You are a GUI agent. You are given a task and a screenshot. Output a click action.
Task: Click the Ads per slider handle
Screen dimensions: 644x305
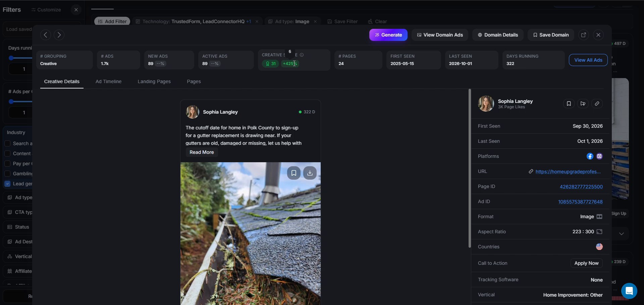pyautogui.click(x=11, y=102)
